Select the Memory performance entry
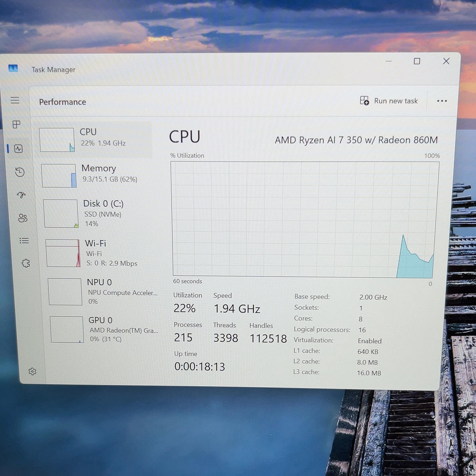 pos(97,175)
